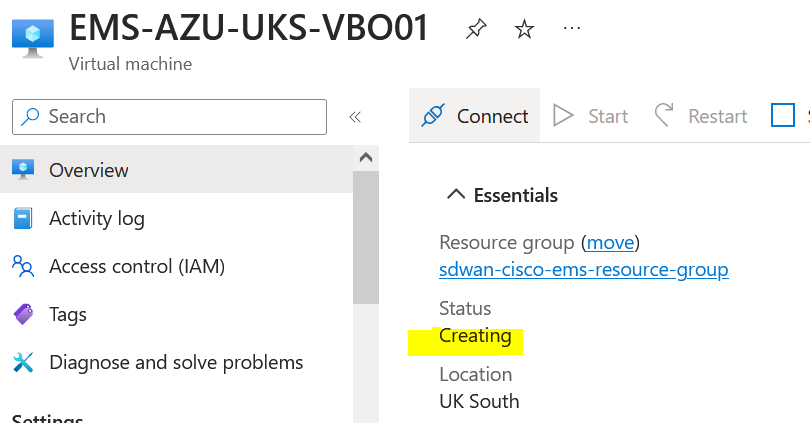
Task: Click the Start toolbar button
Action: pyautogui.click(x=590, y=116)
